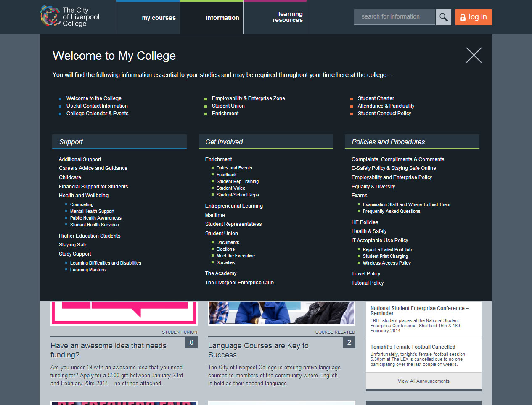
Task: Open the information tab
Action: [212, 17]
